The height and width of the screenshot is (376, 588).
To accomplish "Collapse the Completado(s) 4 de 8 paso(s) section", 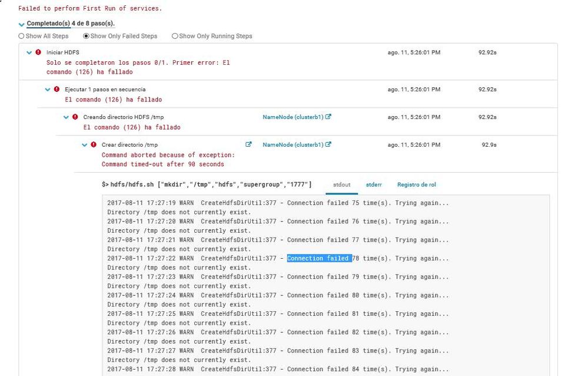I will pos(22,24).
